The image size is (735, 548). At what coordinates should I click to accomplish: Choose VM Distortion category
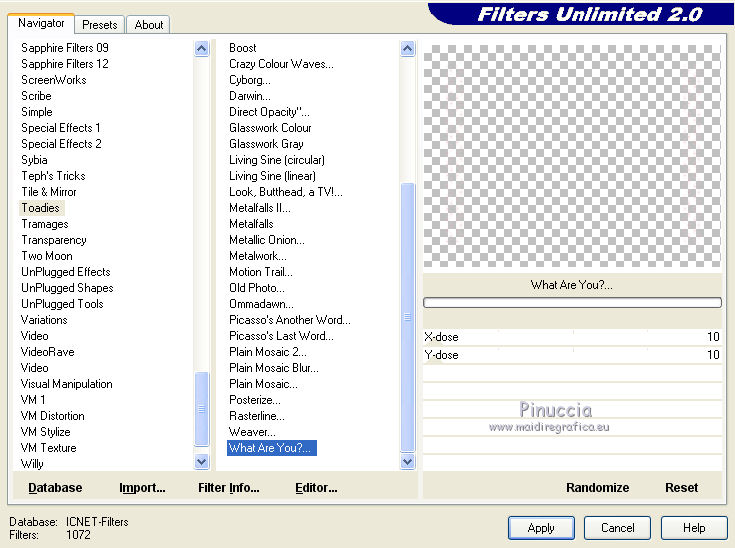coord(52,416)
